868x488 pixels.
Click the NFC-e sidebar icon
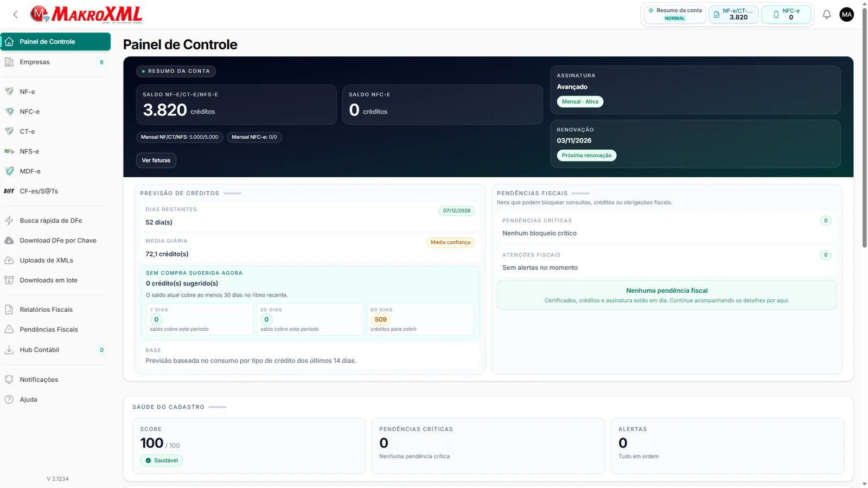[9, 112]
